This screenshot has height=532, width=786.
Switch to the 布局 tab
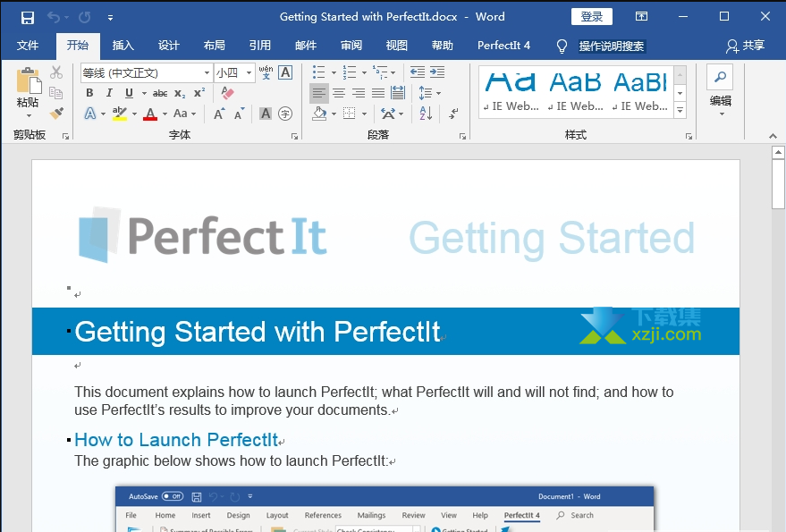click(x=214, y=46)
